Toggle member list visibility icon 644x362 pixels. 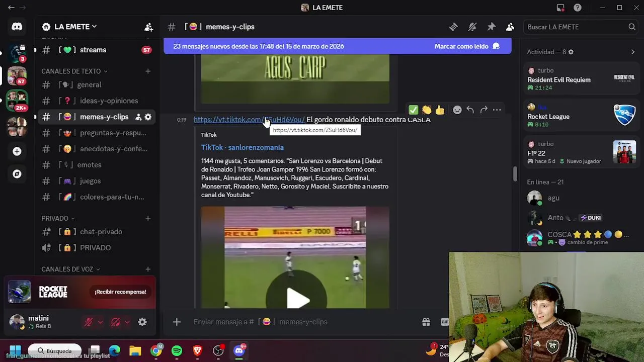510,27
